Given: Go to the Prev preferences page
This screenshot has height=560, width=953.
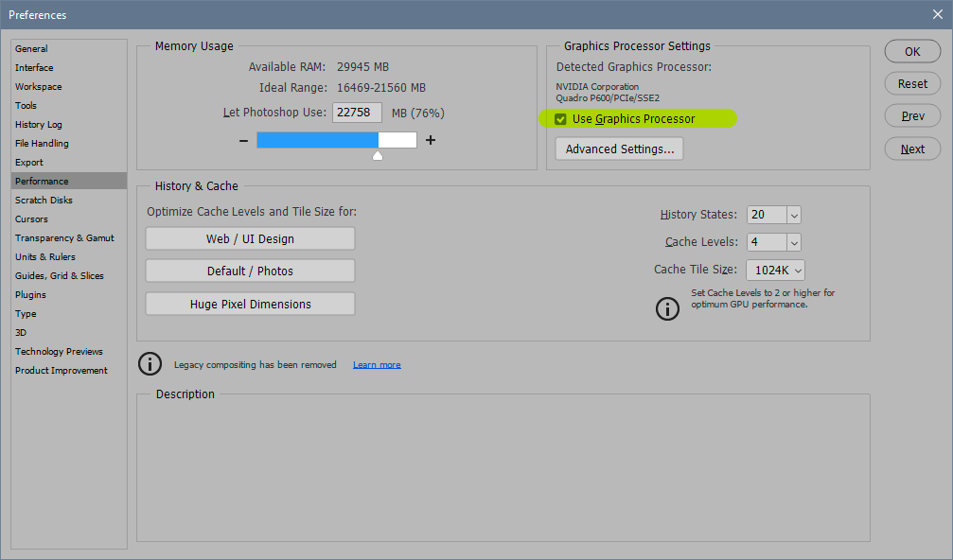Looking at the screenshot, I should [x=911, y=115].
